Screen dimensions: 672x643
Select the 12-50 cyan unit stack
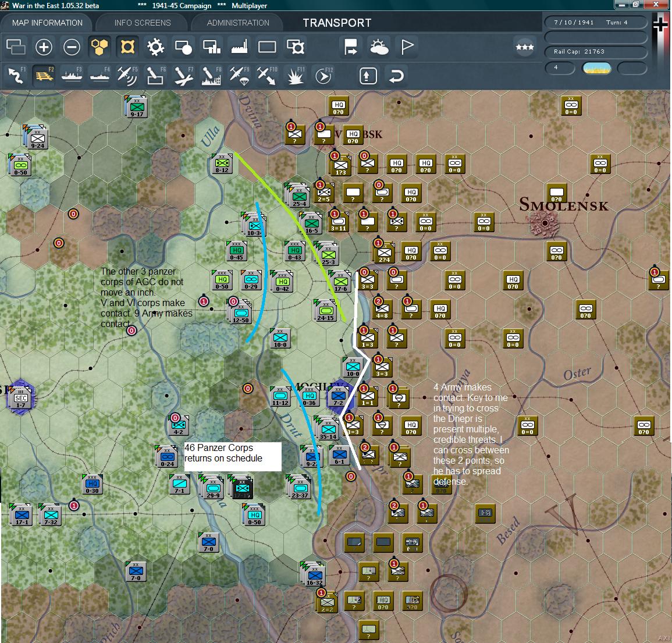click(x=240, y=312)
